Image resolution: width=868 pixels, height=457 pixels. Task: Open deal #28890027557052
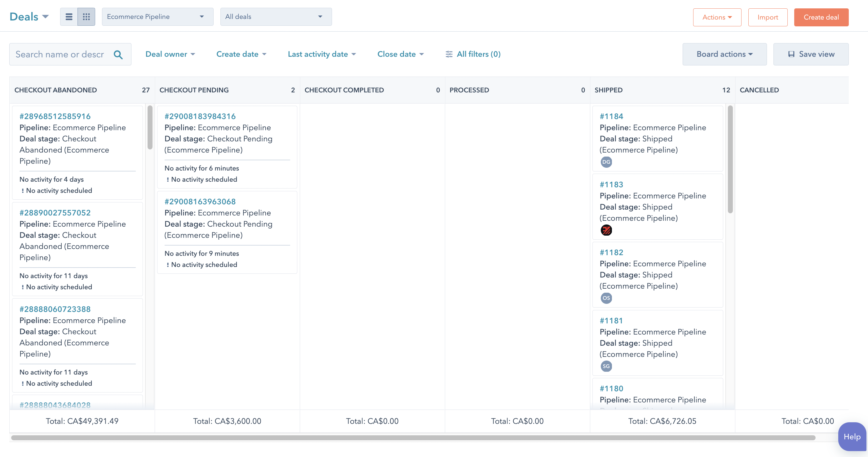(x=55, y=213)
